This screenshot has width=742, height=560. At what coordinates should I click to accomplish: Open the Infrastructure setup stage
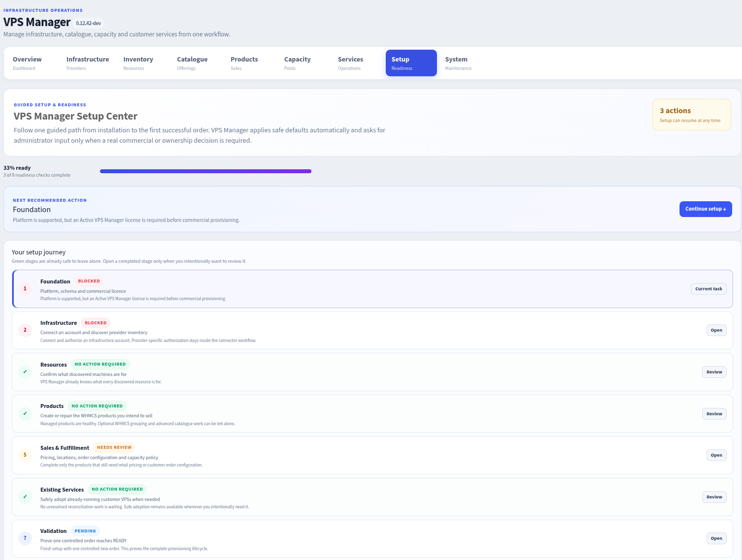[716, 330]
